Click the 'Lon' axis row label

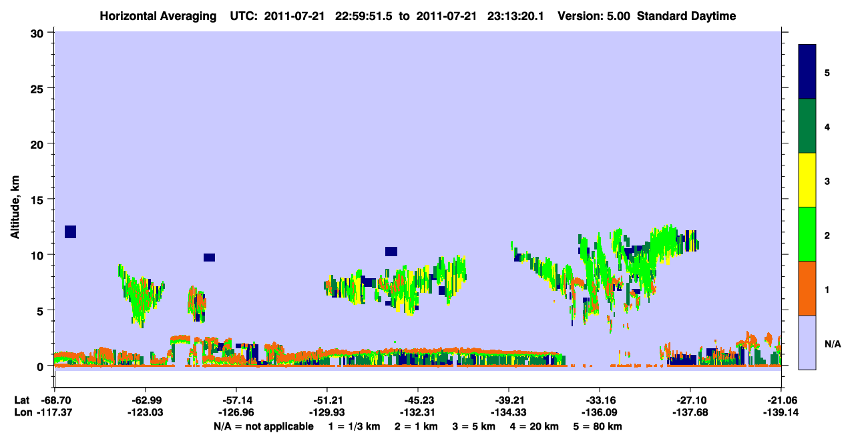click(22, 412)
